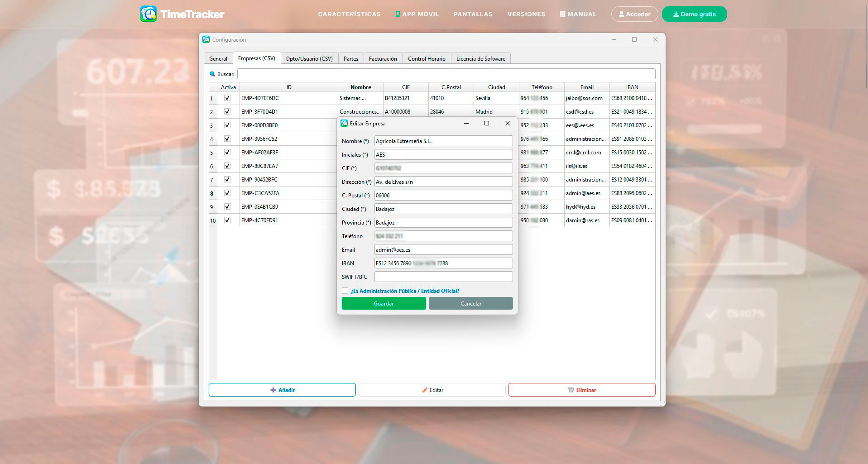Click the Buscar search field
Viewport: 868px width, 464px height.
[446, 74]
